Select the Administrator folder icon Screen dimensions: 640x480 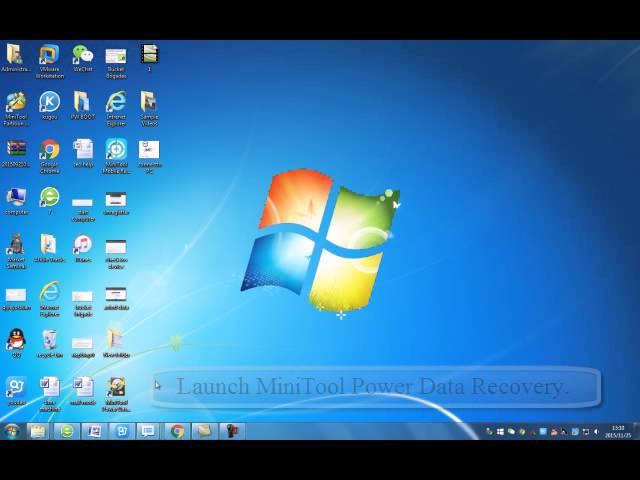pyautogui.click(x=16, y=55)
